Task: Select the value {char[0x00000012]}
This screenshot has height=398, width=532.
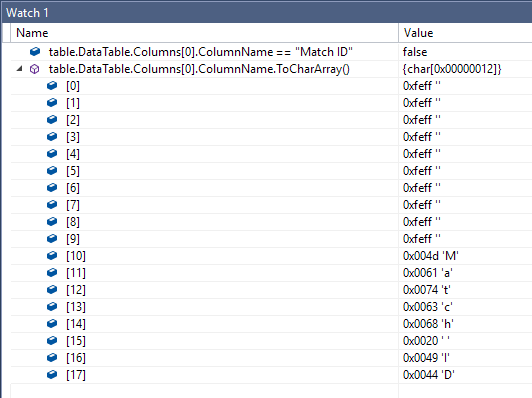Action: click(452, 69)
